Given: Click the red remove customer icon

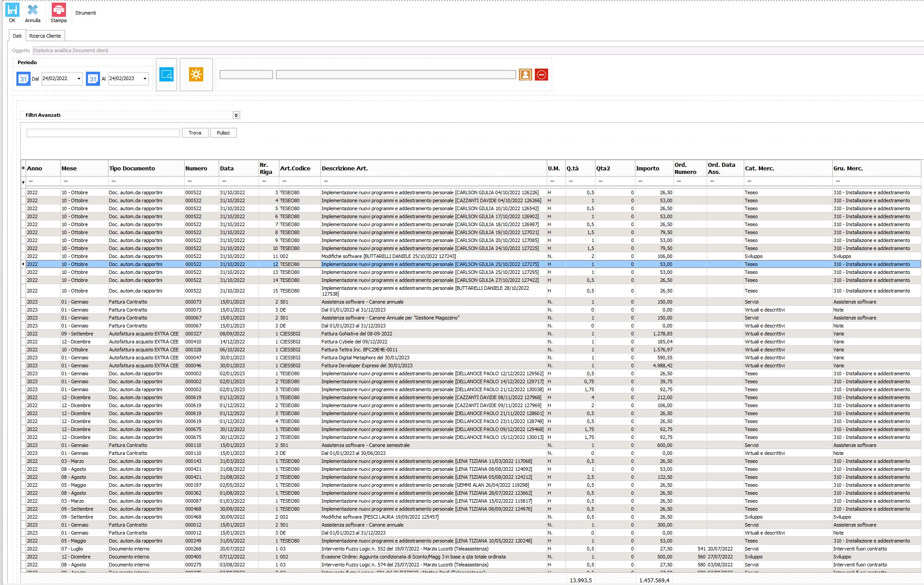Looking at the screenshot, I should [541, 75].
